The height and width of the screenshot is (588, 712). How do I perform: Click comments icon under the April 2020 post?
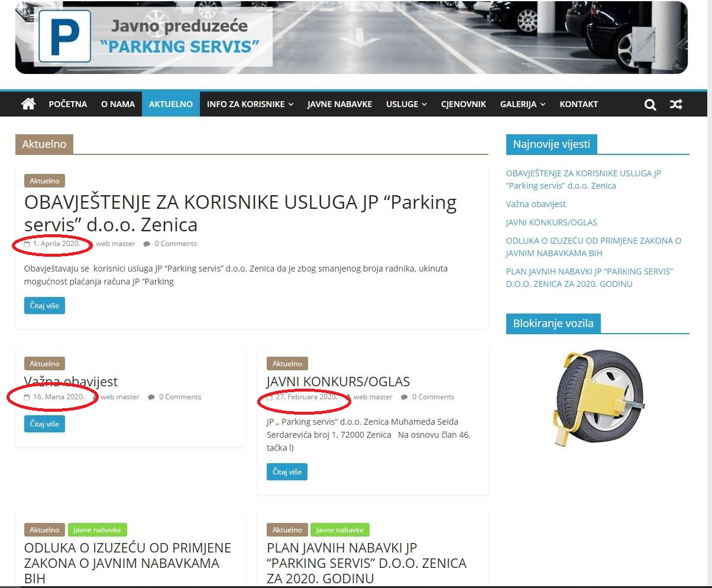click(x=147, y=244)
